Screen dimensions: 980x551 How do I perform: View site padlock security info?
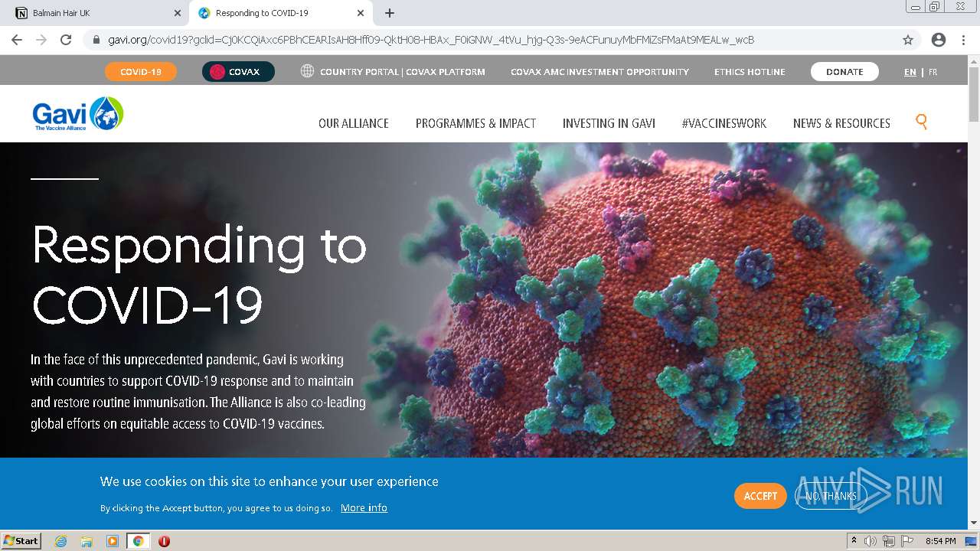pyautogui.click(x=96, y=40)
